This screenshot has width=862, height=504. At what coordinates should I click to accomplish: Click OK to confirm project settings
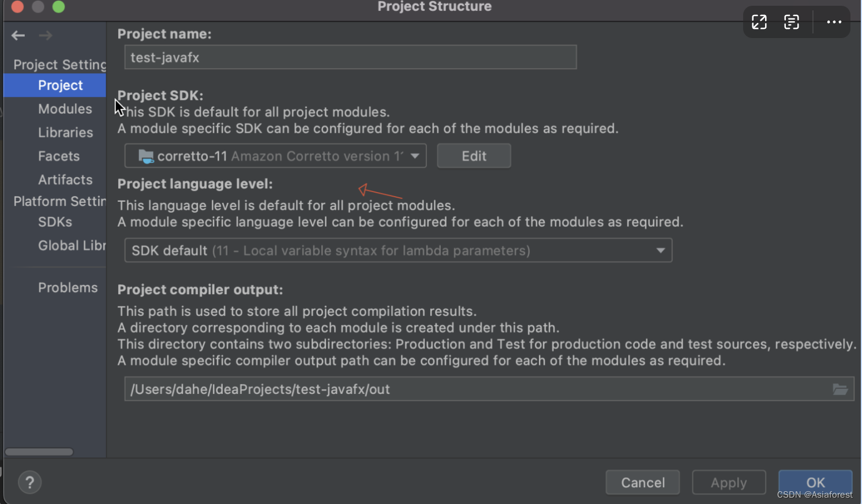(x=815, y=482)
